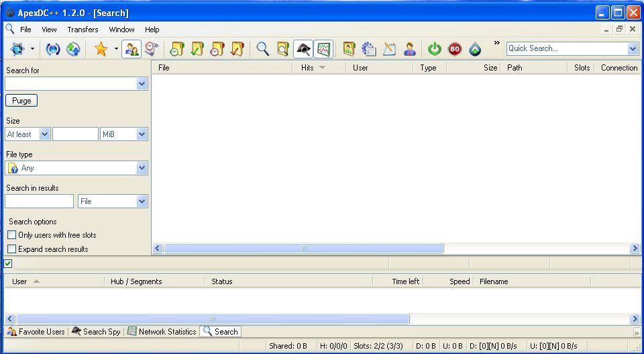
Task: Click the search document icon beside File menu
Action: [9, 29]
